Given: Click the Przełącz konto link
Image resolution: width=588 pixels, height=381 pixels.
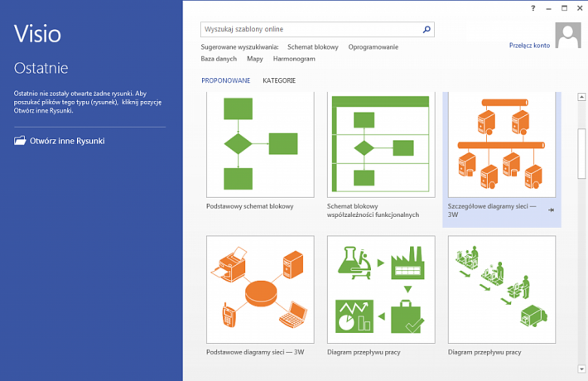Looking at the screenshot, I should tap(529, 46).
